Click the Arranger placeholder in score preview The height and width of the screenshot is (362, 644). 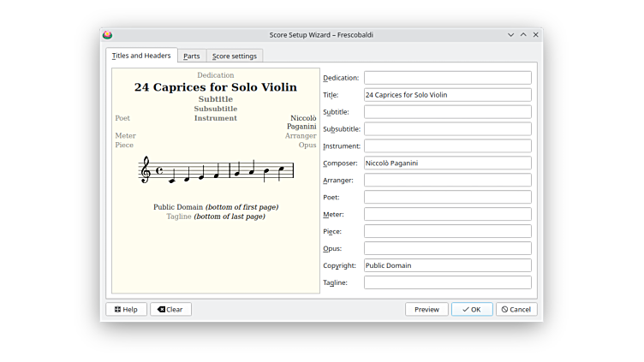[301, 135]
